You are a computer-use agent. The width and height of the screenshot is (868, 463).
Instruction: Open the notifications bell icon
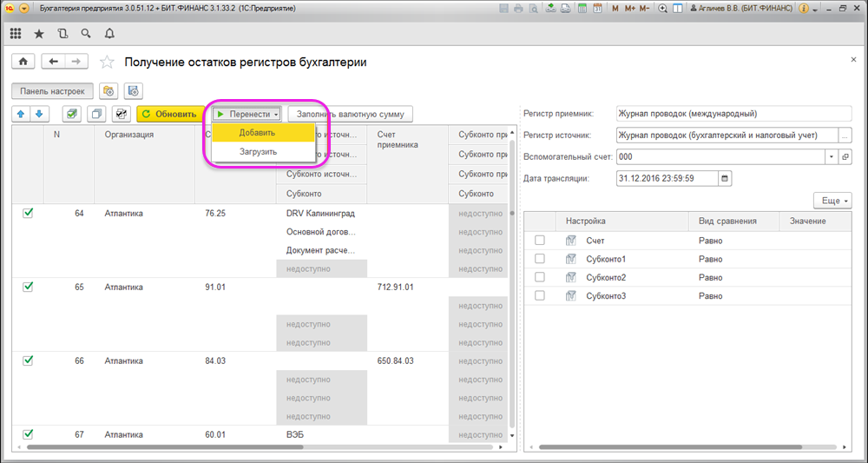click(109, 34)
